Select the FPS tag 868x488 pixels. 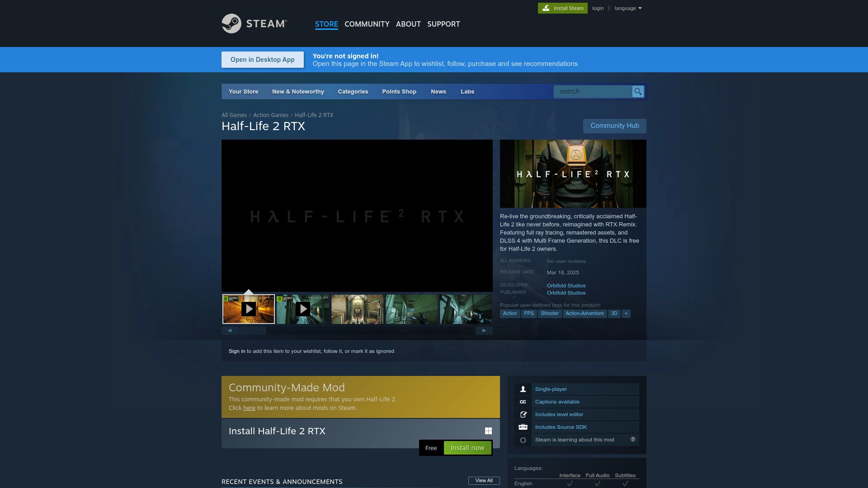529,314
